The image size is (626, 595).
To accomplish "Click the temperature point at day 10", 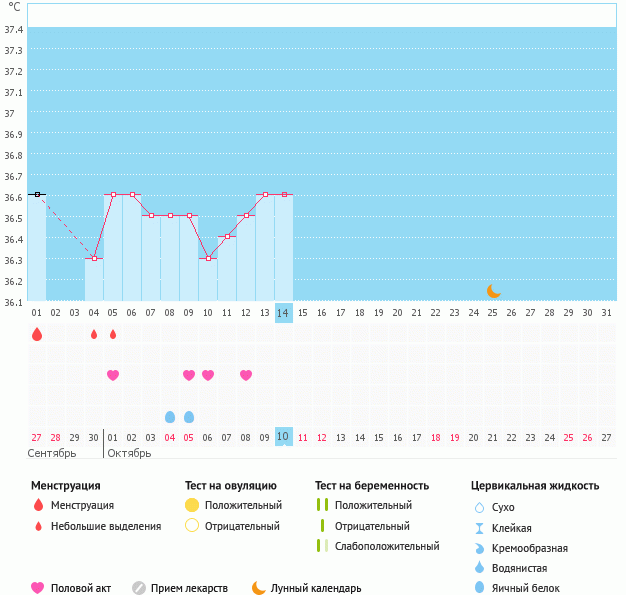I will tap(208, 258).
